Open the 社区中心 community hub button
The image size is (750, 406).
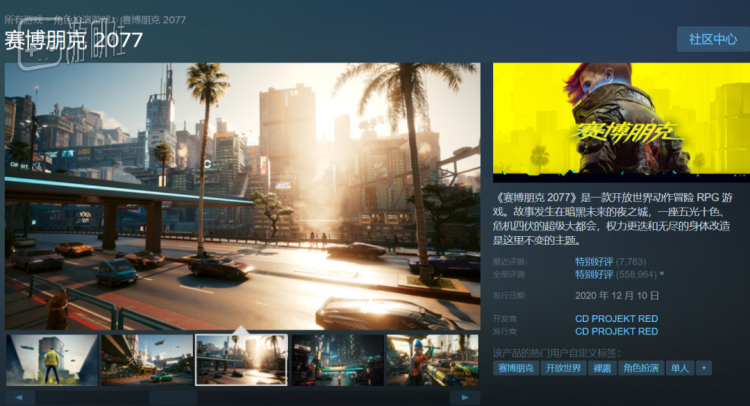713,39
